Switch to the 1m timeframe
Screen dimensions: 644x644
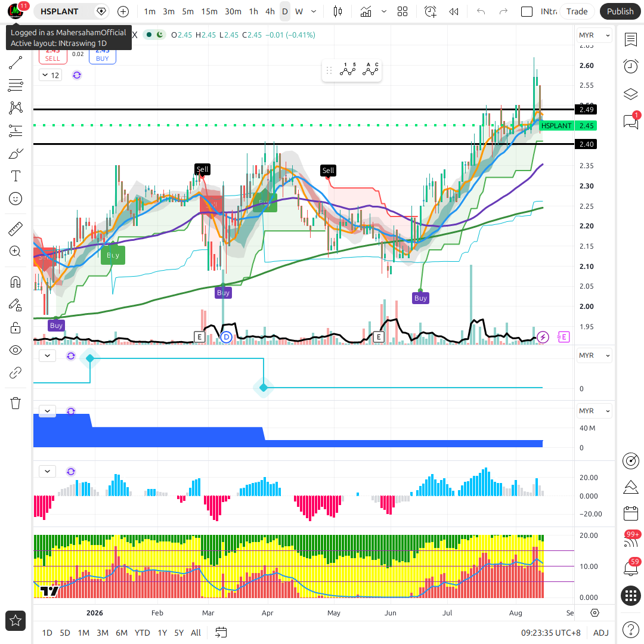click(150, 11)
